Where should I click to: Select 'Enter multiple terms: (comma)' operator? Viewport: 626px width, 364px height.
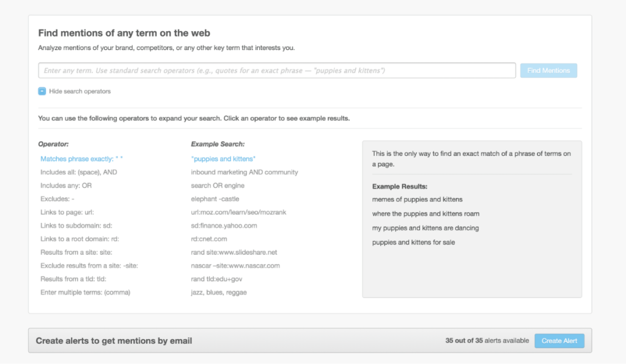click(x=85, y=292)
